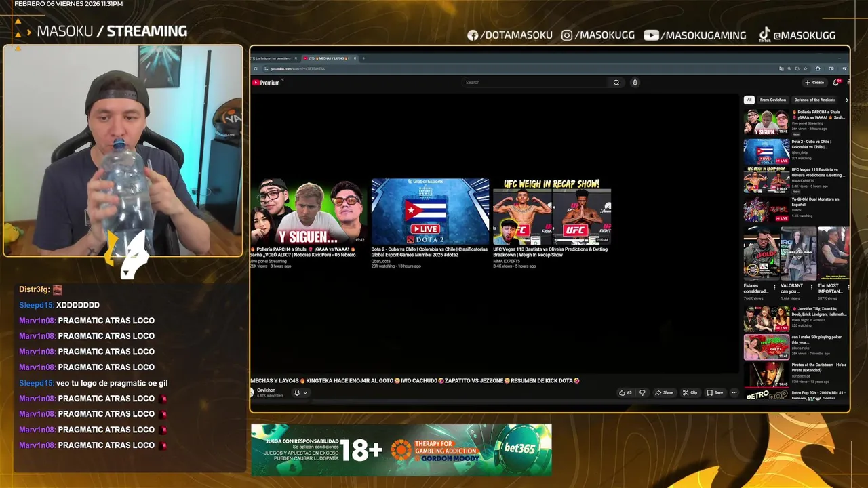
Task: Open more actions ellipsis under video
Action: (734, 392)
